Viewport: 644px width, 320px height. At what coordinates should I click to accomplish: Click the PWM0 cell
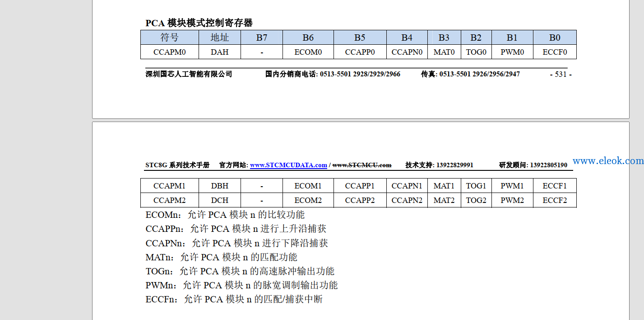(x=512, y=52)
